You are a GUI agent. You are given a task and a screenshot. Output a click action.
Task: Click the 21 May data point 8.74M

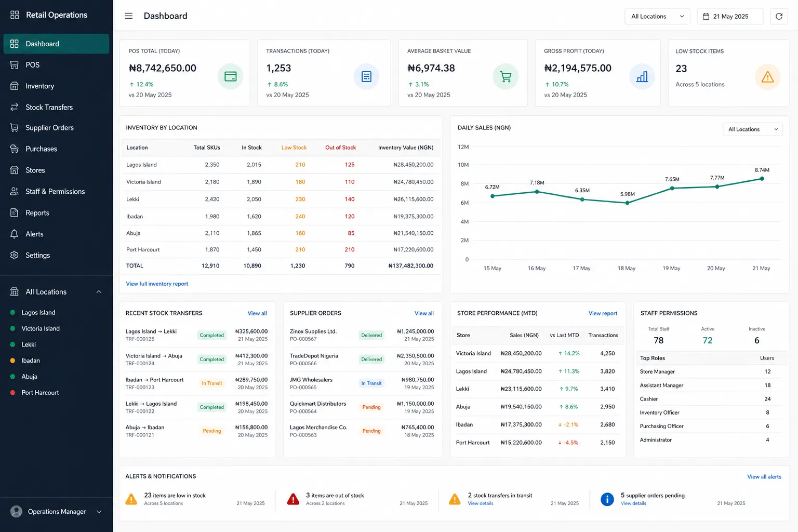click(762, 179)
